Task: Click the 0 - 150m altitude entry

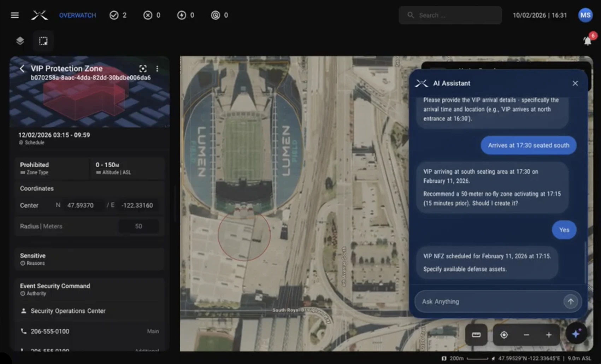Action: coord(127,168)
